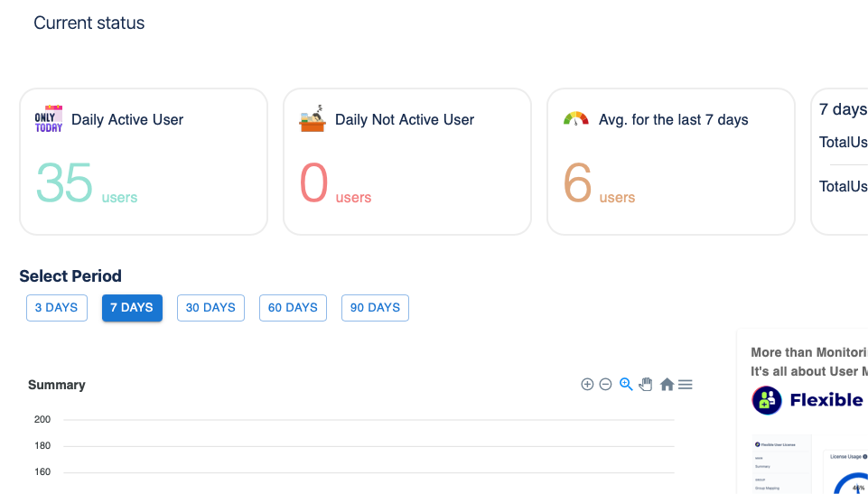Switch period to 60 DAYS
868x494 pixels.
[293, 308]
